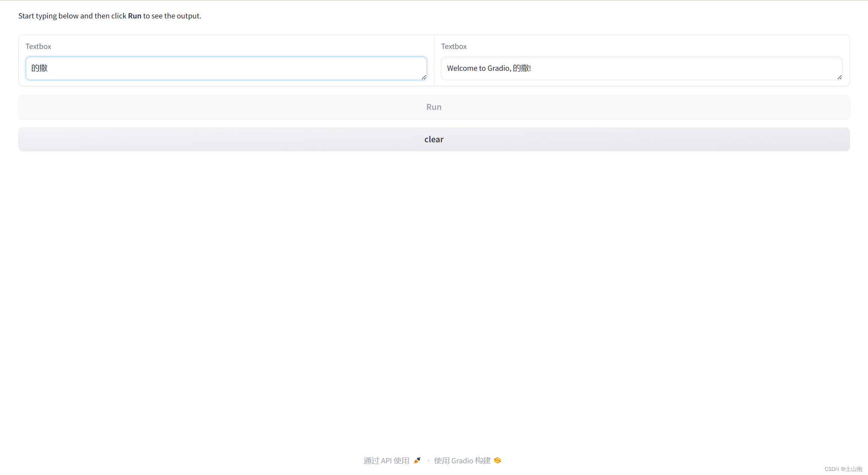Image resolution: width=868 pixels, height=475 pixels.
Task: Click the plug icon next to 通过 API 使用
Action: [x=417, y=460]
